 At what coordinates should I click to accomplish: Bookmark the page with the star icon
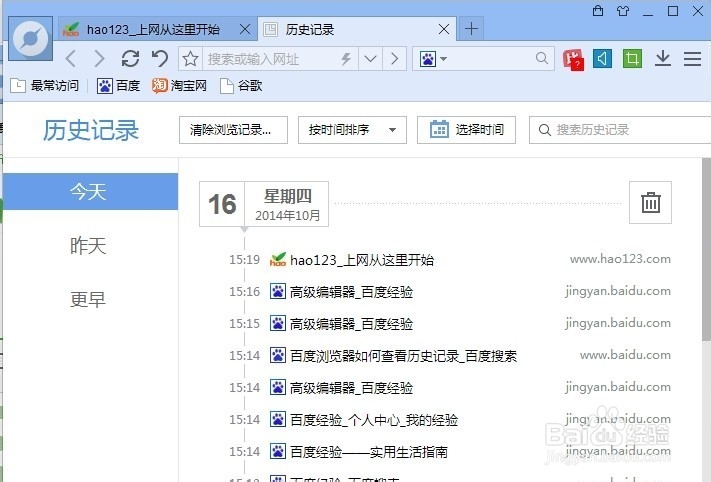190,59
